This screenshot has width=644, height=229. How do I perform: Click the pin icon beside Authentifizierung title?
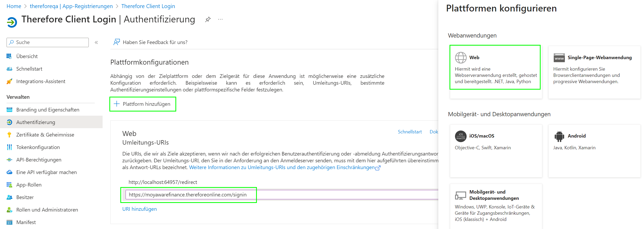208,20
